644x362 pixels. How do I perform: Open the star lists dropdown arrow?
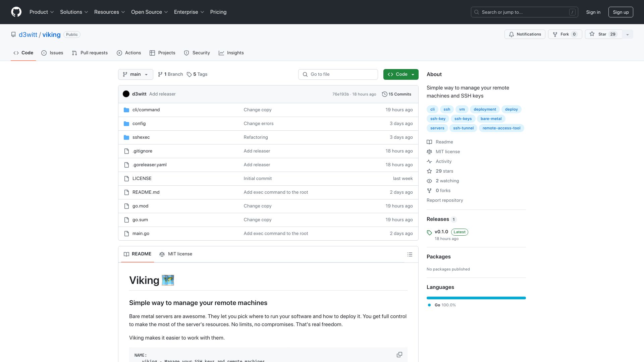(x=628, y=35)
